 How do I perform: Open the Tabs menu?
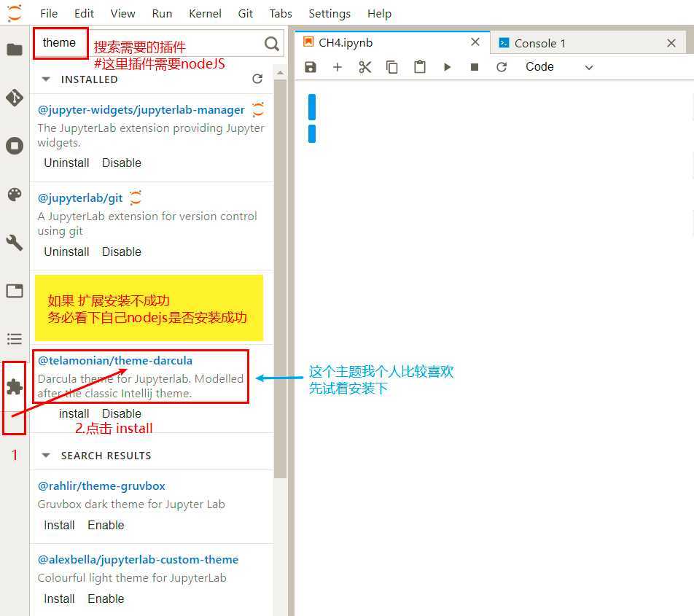click(x=281, y=14)
